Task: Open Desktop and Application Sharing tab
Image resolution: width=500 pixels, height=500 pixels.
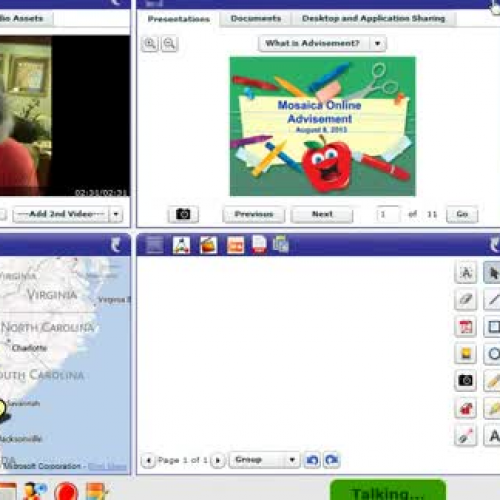Action: tap(374, 18)
